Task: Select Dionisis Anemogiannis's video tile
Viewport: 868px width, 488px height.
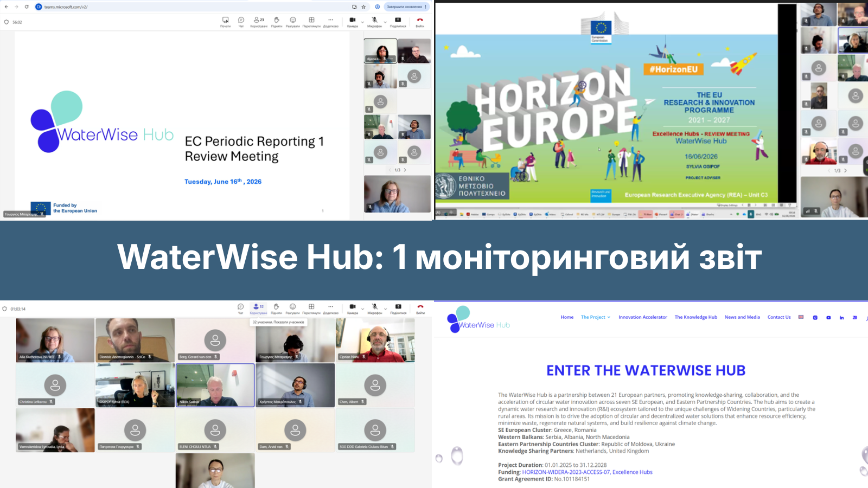Action: click(135, 340)
